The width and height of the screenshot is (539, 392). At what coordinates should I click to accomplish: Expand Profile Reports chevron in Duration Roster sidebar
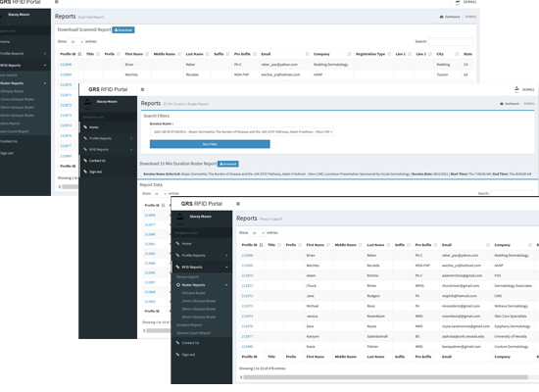[x=131, y=138]
